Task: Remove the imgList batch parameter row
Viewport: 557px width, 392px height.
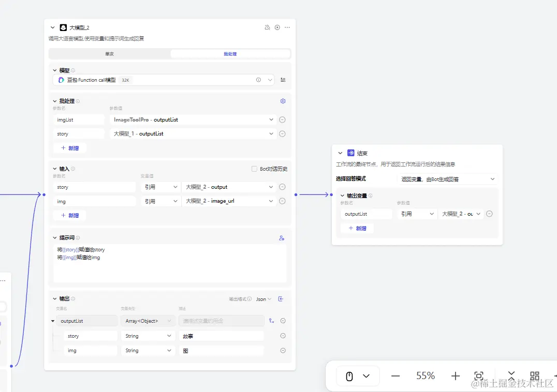Action: [282, 119]
